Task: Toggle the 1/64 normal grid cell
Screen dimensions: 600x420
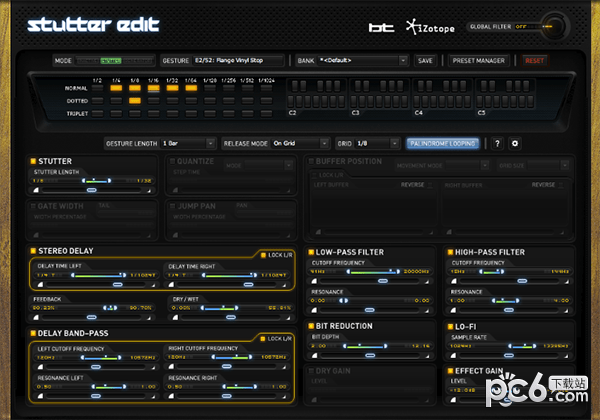Action: click(x=191, y=88)
